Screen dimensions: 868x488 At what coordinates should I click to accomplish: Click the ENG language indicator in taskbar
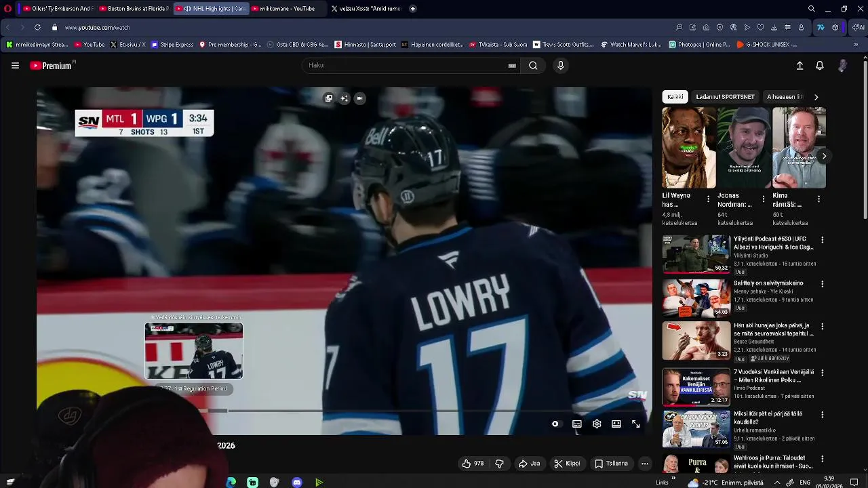pos(805,483)
